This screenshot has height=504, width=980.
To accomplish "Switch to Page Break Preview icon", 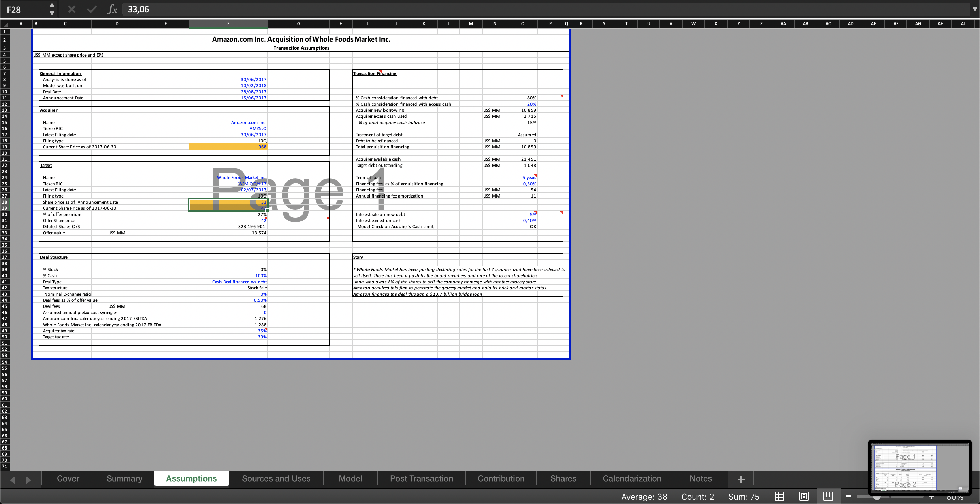I will point(828,496).
